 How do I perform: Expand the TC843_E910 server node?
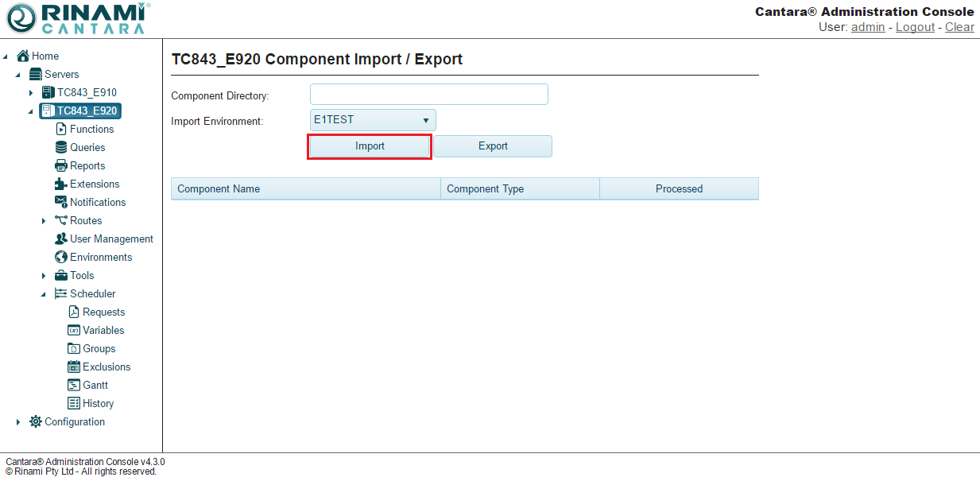31,93
